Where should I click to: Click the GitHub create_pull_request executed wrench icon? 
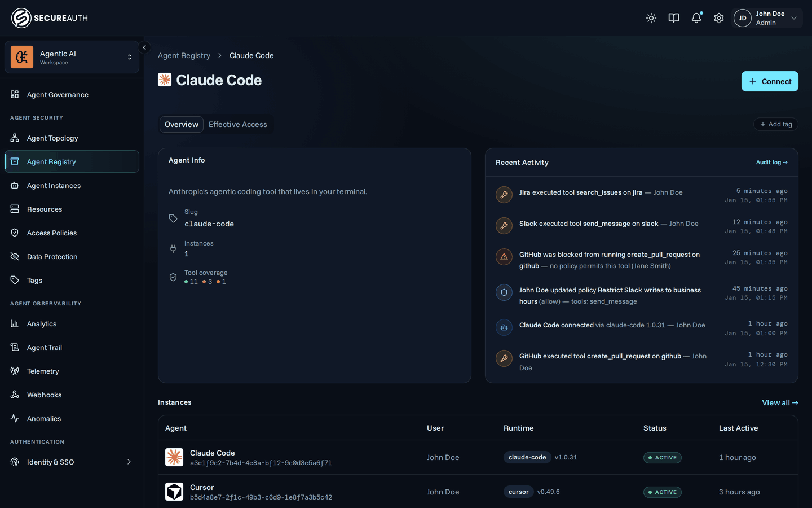[x=504, y=358]
